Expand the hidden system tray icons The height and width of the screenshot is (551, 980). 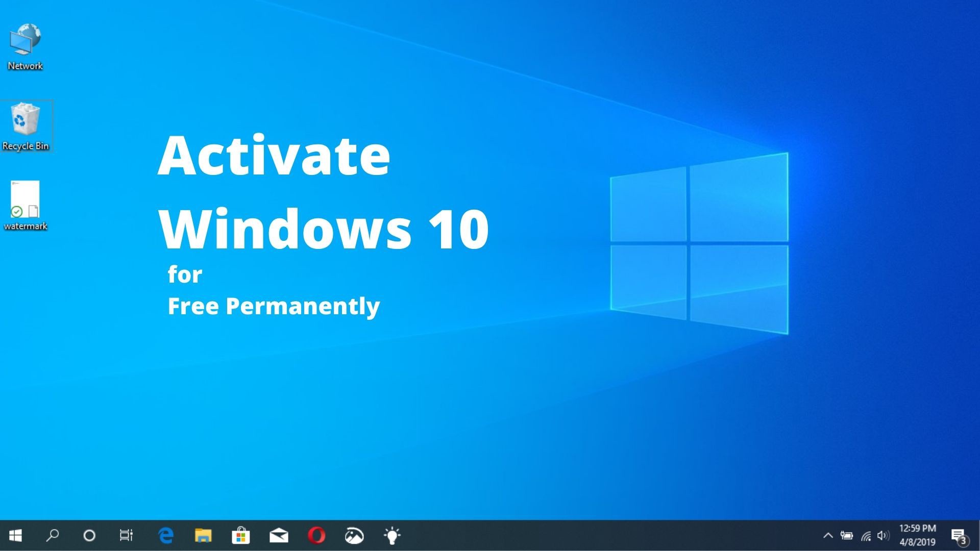[x=828, y=535]
